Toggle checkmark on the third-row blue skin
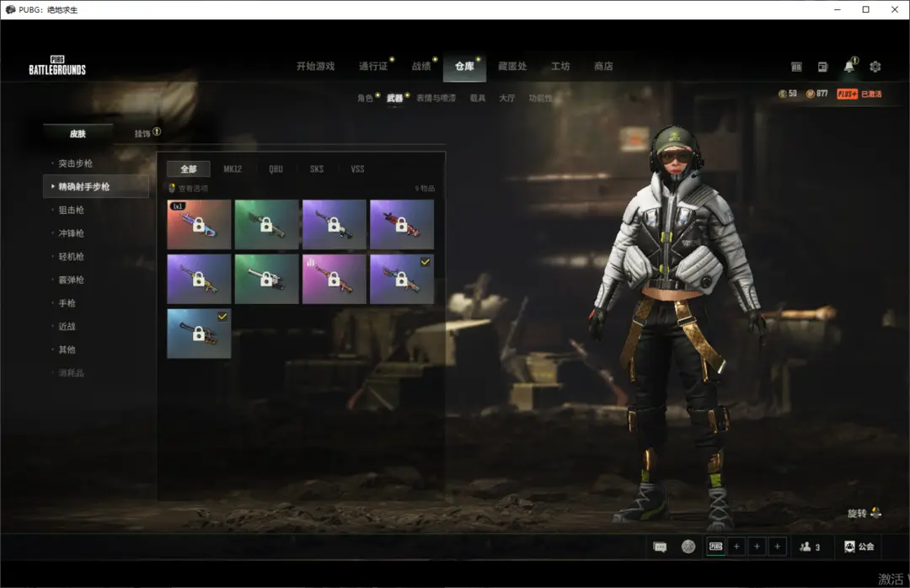 pyautogui.click(x=222, y=316)
